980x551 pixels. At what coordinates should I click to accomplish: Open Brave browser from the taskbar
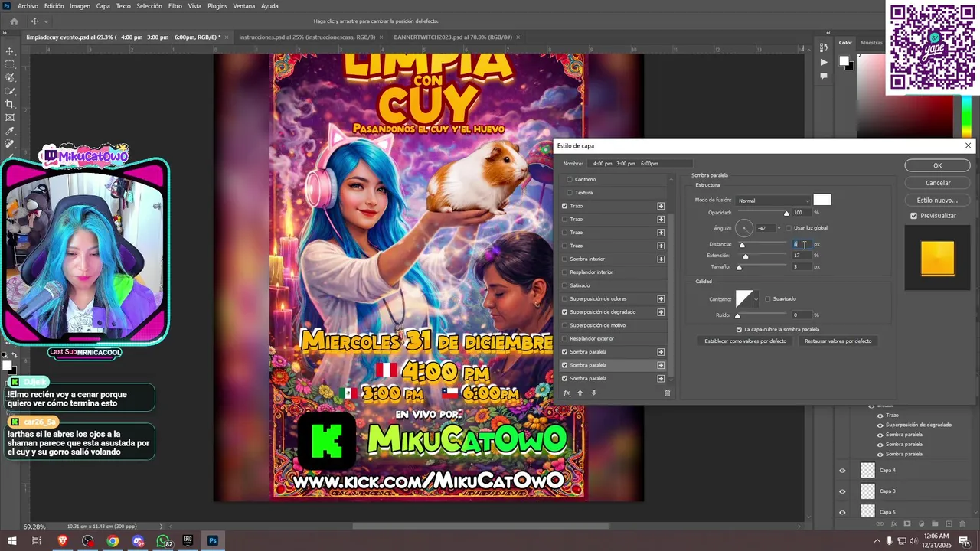(63, 540)
